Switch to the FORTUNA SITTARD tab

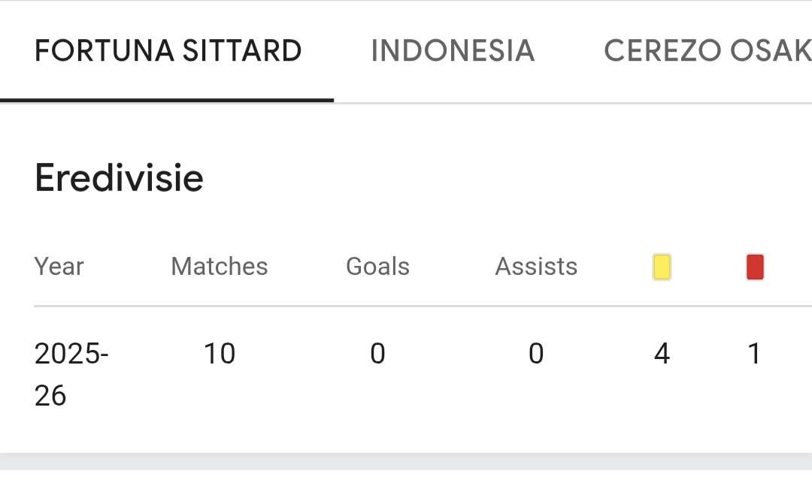pyautogui.click(x=167, y=50)
